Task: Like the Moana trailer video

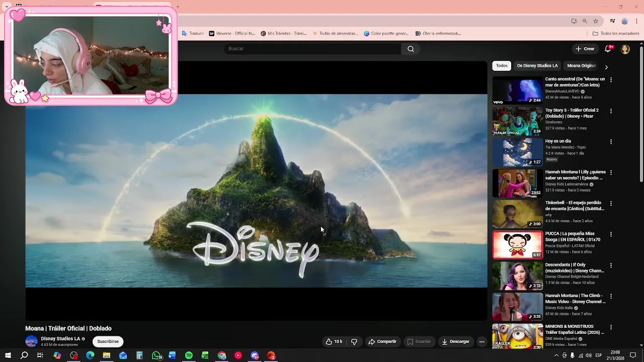Action: 334,341
